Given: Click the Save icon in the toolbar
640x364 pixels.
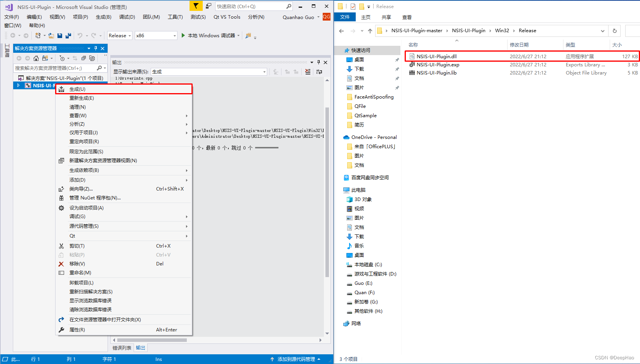Looking at the screenshot, I should [60, 35].
